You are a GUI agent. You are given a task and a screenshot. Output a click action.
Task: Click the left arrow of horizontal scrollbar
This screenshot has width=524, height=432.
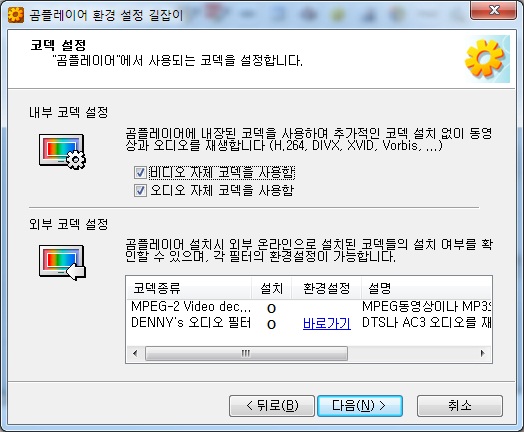pyautogui.click(x=135, y=353)
